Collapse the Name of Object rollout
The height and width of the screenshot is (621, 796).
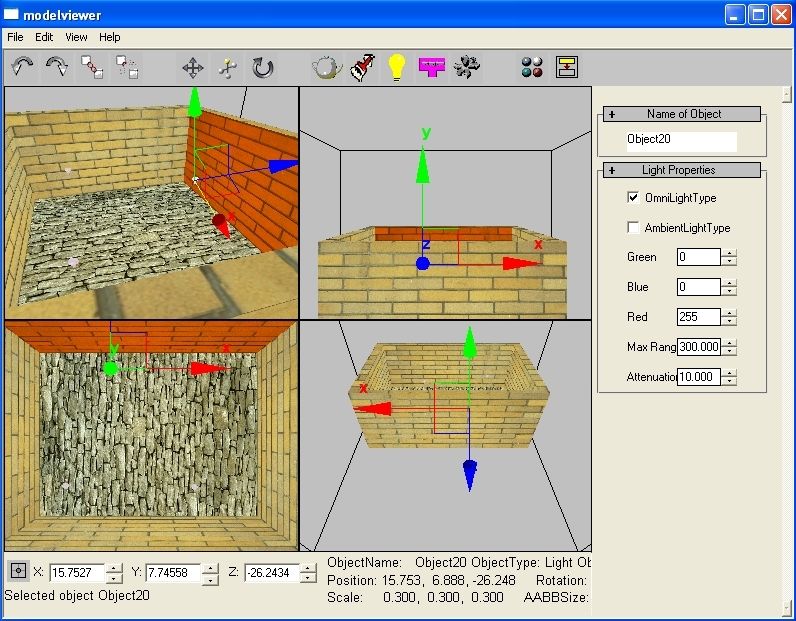[611, 114]
